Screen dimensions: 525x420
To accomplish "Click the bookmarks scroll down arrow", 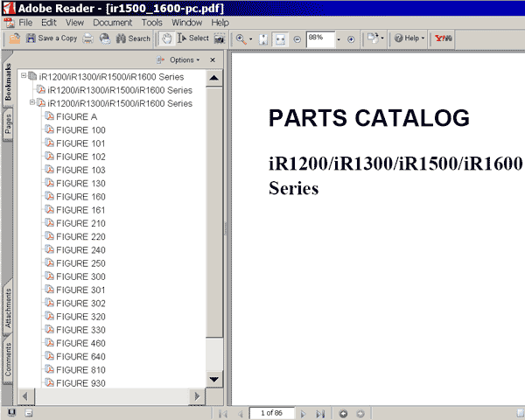I will point(214,380).
